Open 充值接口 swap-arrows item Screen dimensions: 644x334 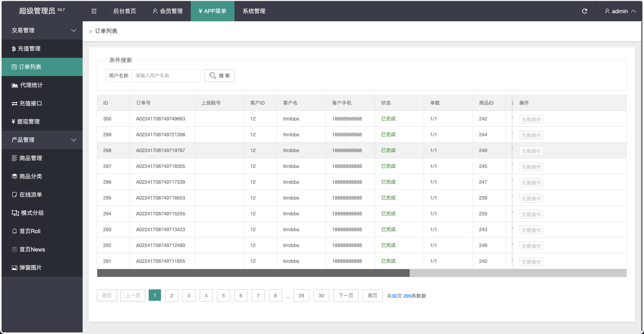(27, 103)
